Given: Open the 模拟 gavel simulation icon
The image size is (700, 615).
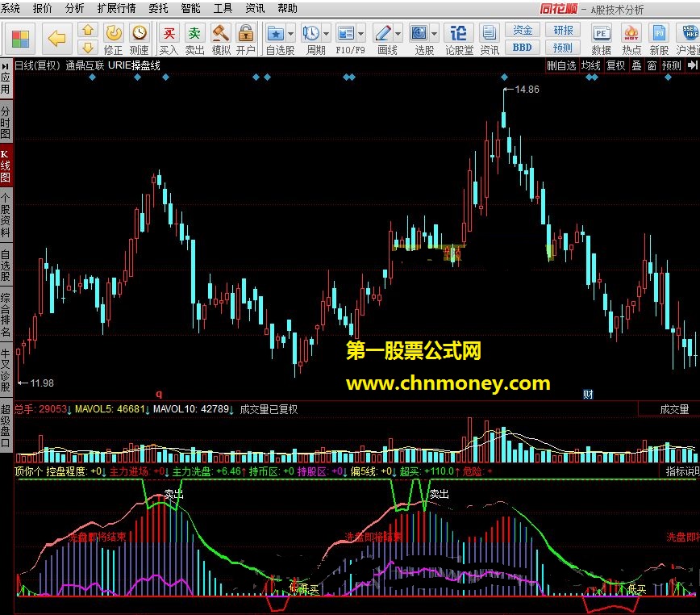Looking at the screenshot, I should click(x=220, y=33).
